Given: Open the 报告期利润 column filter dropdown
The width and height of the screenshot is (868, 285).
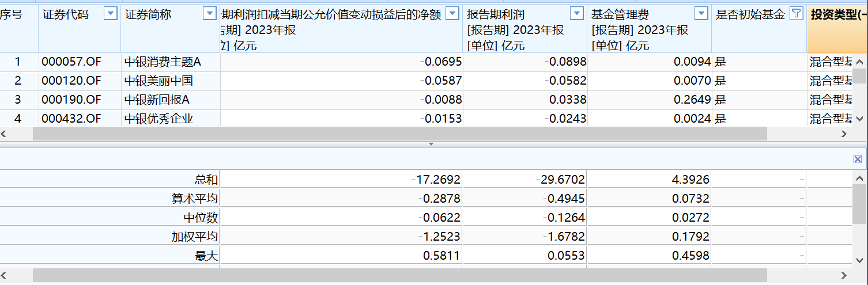Looking at the screenshot, I should point(576,14).
